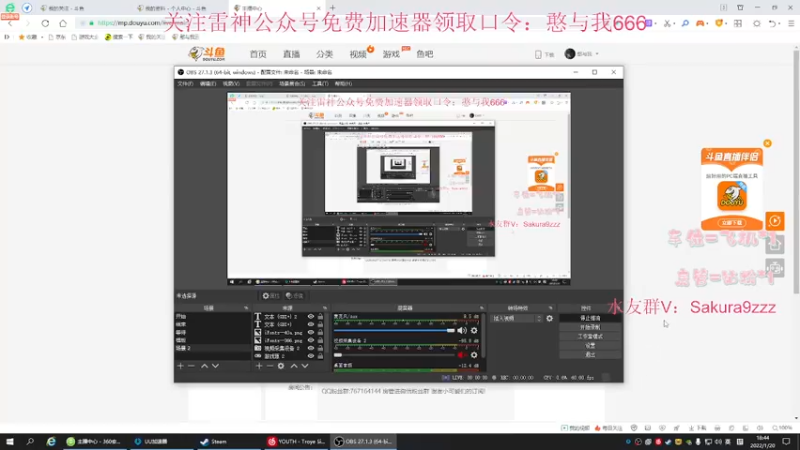
Task: Switch to the OBS 27.1.3 taskbar button
Action: (363, 441)
